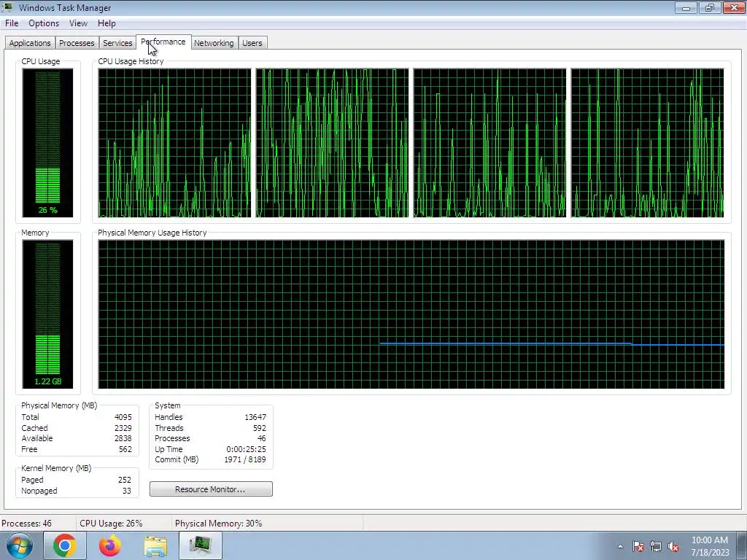Click the Cached memory value 2329

123,428
